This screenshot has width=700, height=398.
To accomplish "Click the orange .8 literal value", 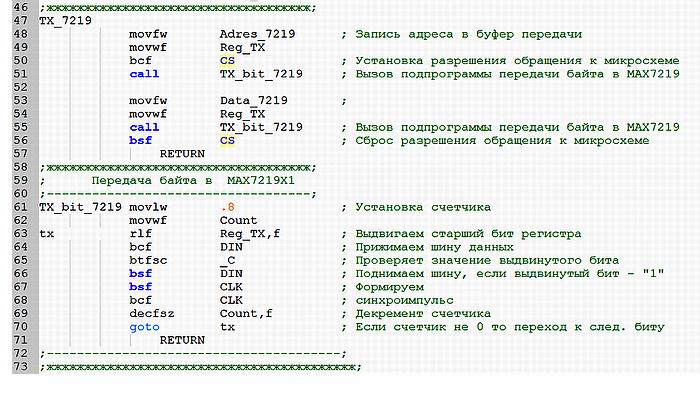I will tap(227, 207).
